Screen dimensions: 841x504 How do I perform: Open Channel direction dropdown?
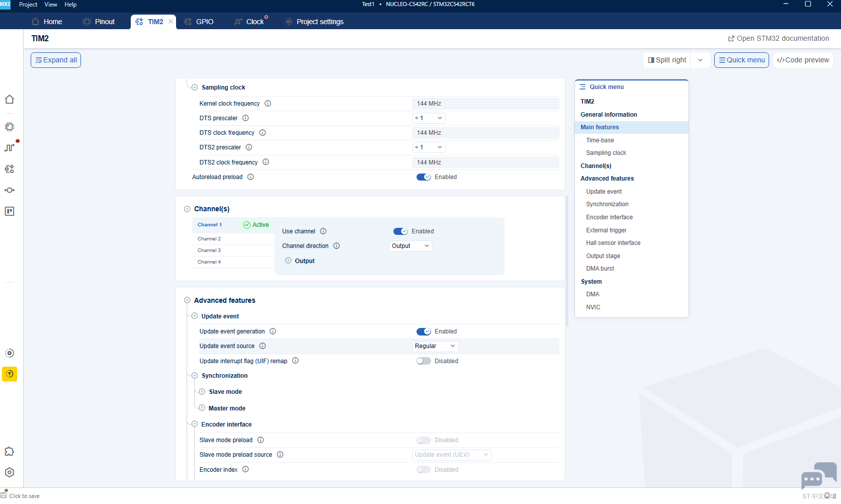[411, 246]
